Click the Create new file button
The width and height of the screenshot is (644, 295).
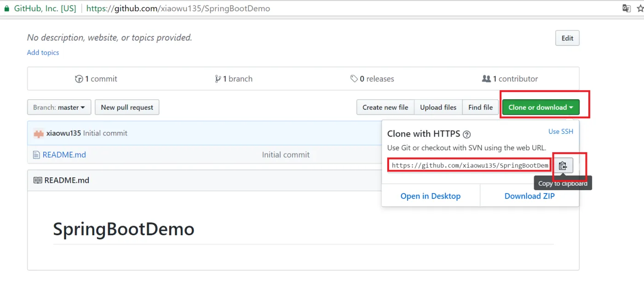pos(385,108)
